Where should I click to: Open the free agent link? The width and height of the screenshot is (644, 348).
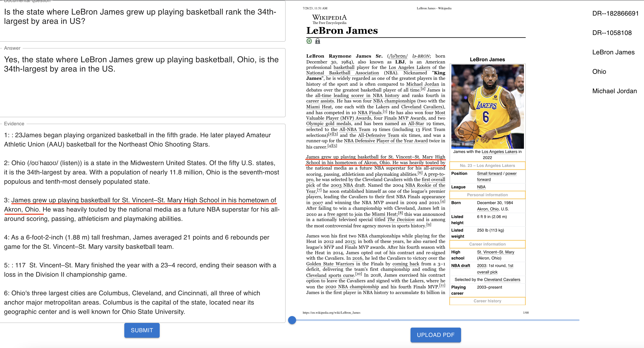[x=338, y=214]
